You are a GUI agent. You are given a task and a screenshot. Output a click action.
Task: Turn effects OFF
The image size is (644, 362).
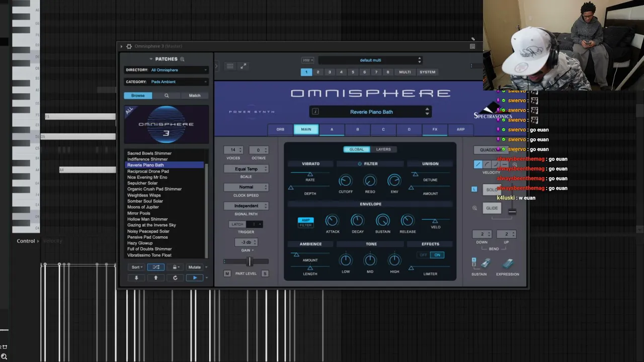pos(424,255)
